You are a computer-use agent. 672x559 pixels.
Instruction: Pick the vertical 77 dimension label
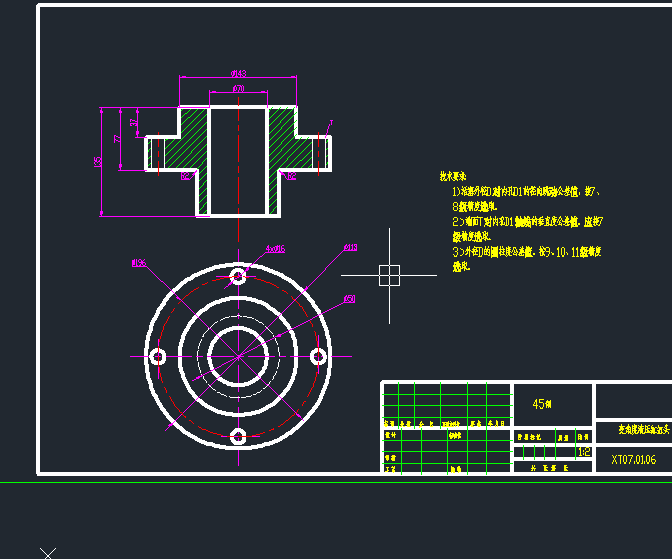pyautogui.click(x=117, y=138)
